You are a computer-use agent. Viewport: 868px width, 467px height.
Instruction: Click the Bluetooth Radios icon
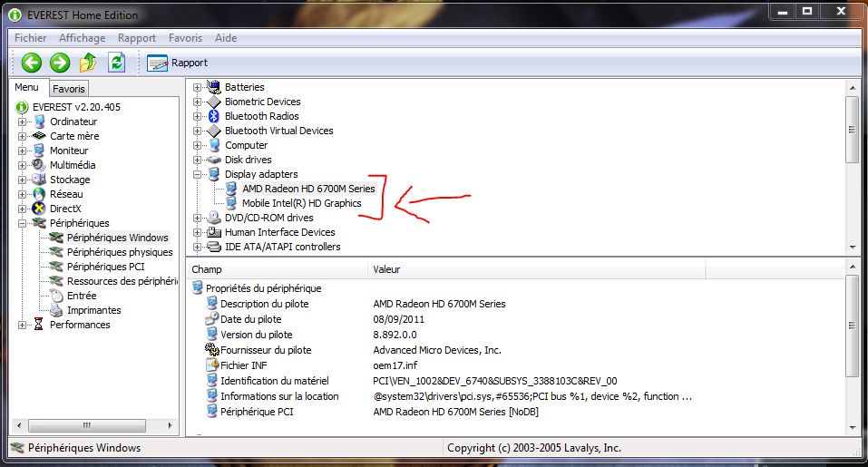(214, 116)
